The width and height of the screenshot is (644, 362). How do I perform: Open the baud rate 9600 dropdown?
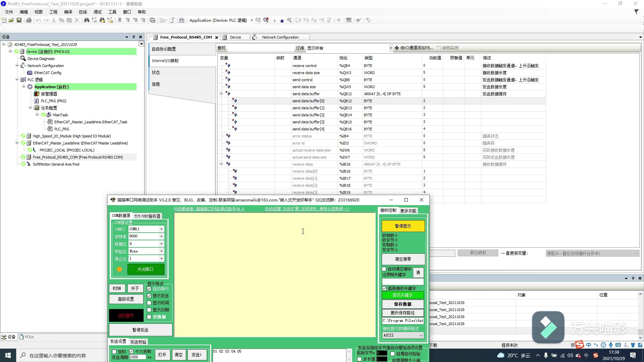click(161, 236)
